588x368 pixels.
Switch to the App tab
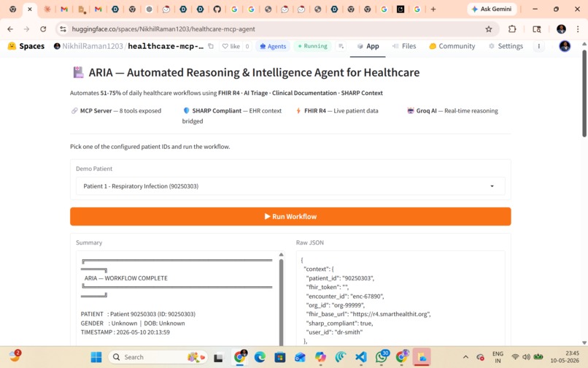(x=368, y=46)
